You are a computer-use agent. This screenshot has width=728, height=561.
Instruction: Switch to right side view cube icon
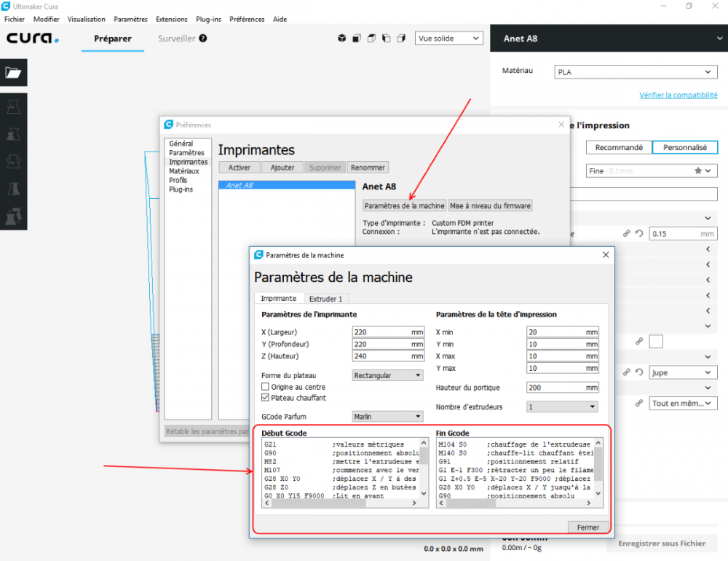pyautogui.click(x=401, y=38)
